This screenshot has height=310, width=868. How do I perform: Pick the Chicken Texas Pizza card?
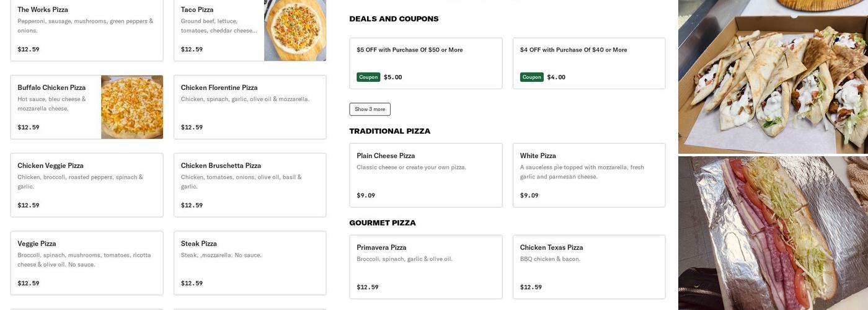coord(589,267)
